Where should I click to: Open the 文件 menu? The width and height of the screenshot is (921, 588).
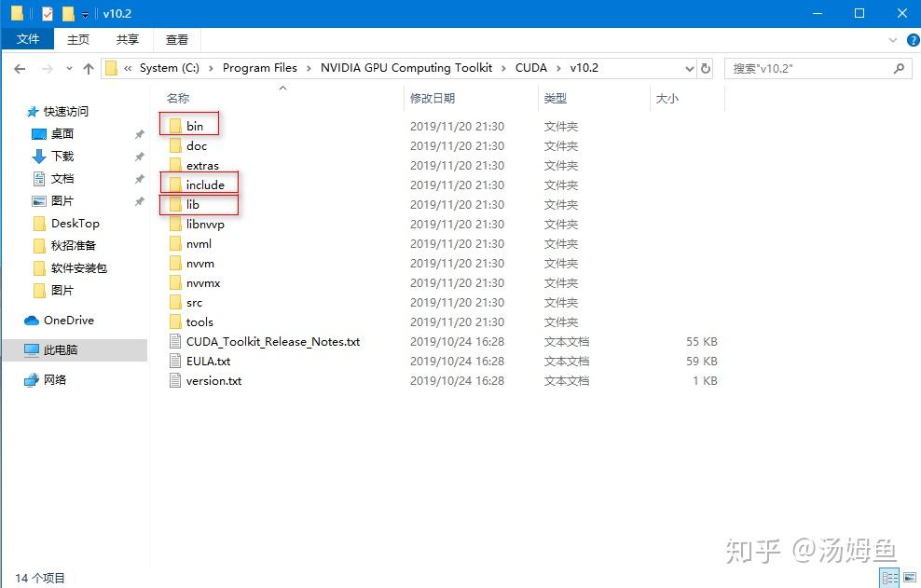[28, 39]
